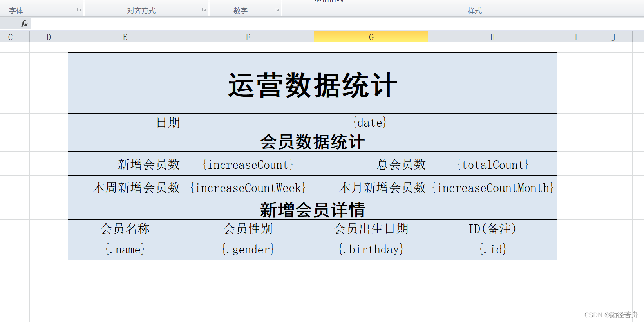Select the {totalCount} cell
This screenshot has width=644, height=322.
pyautogui.click(x=492, y=164)
